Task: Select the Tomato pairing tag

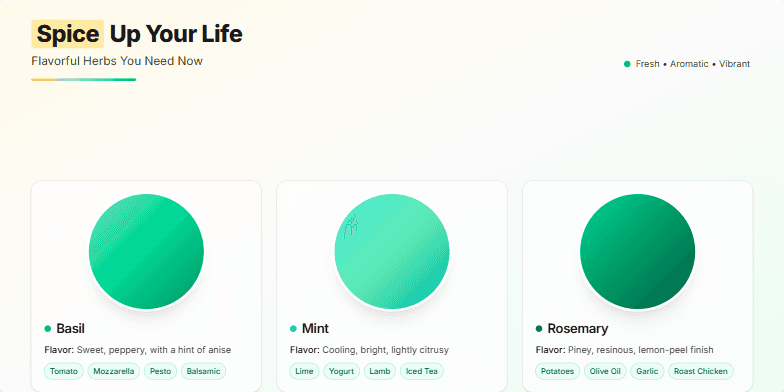Action: [x=64, y=371]
